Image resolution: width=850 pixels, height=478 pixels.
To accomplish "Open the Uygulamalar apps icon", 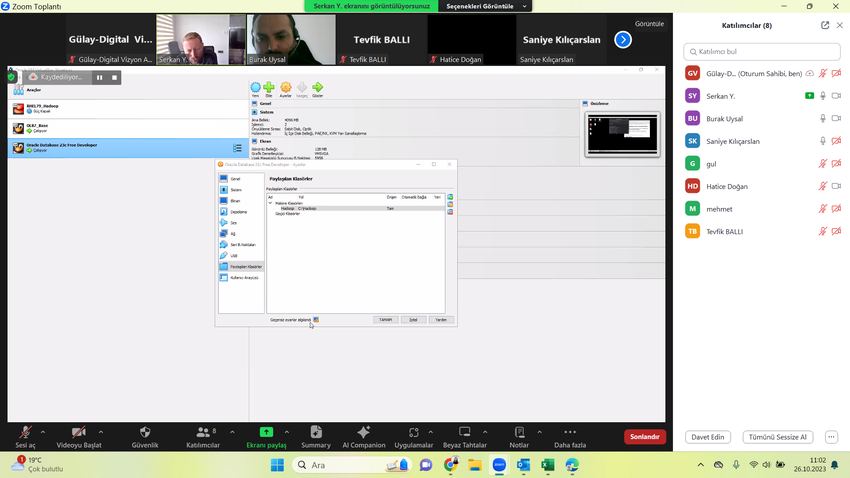I will point(414,432).
